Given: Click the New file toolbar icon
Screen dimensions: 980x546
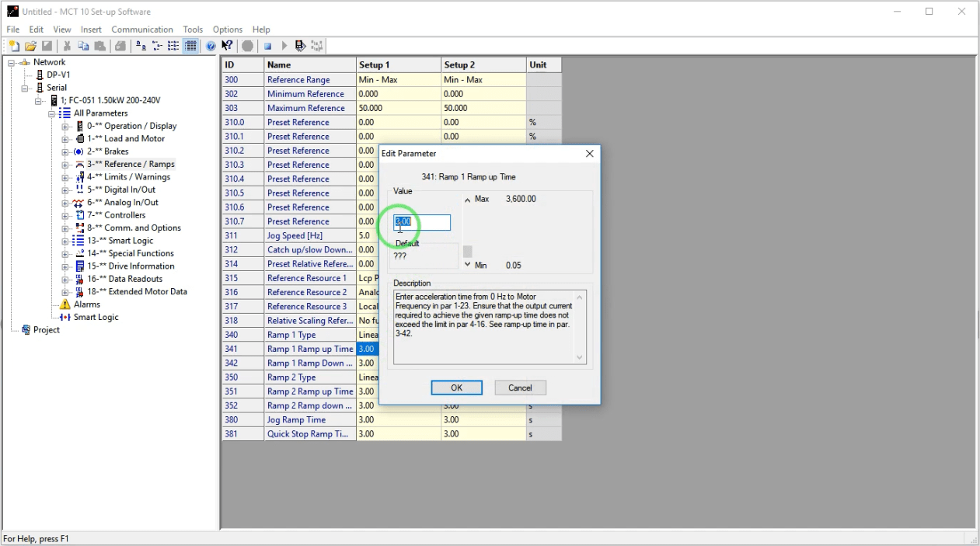Looking at the screenshot, I should (x=14, y=46).
